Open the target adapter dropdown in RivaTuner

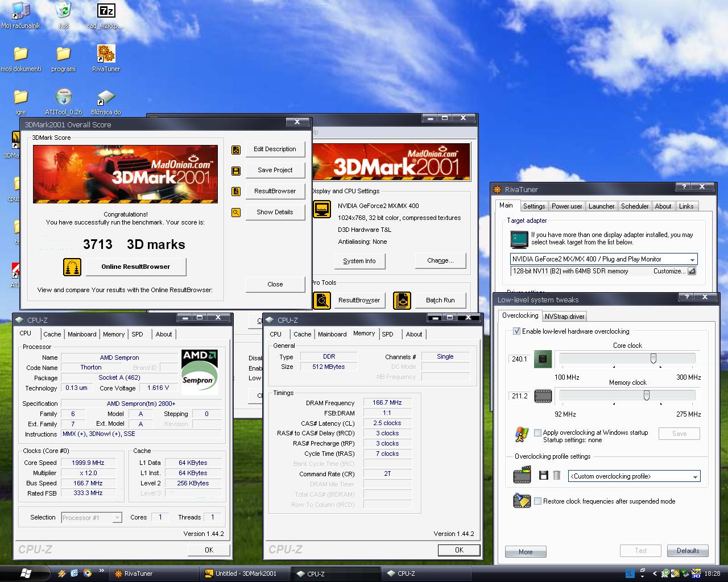point(692,259)
